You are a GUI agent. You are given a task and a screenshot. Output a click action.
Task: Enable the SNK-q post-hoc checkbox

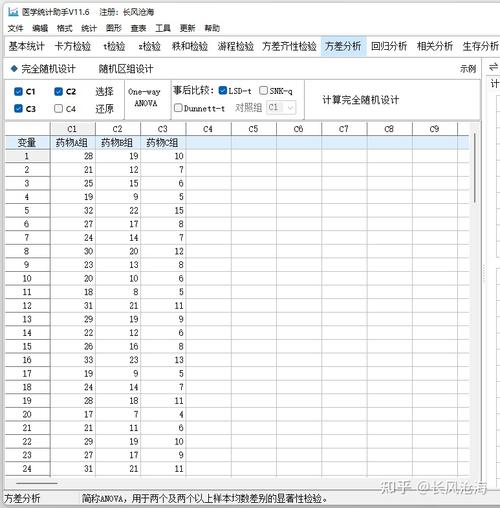click(263, 90)
